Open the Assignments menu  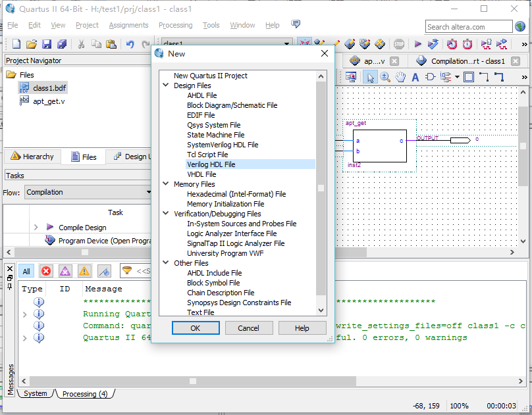click(128, 25)
